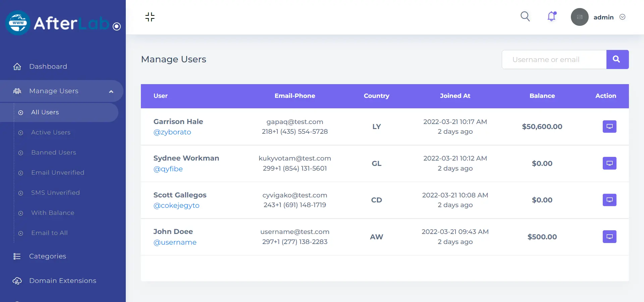Click bullet icon beside Email Unverified
The width and height of the screenshot is (644, 302).
(21, 173)
